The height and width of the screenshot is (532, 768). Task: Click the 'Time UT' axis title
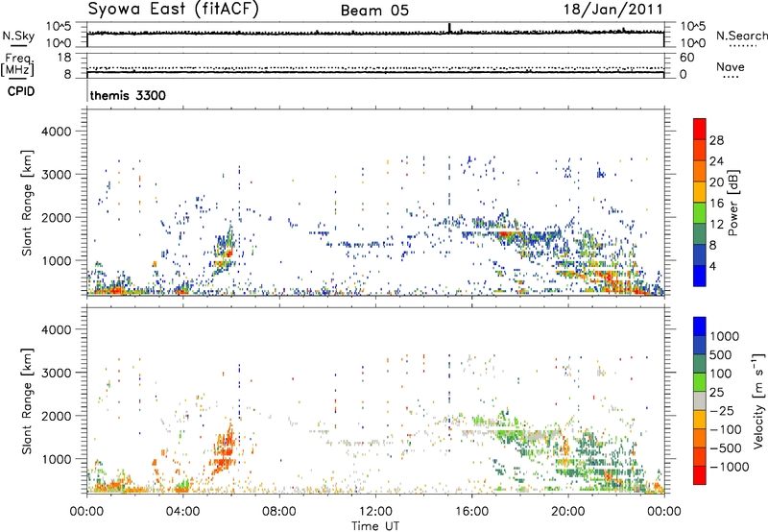375,526
